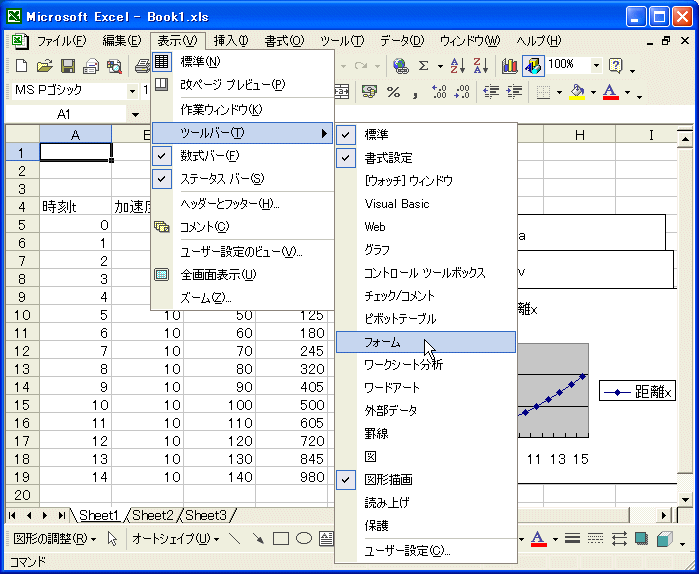
Task: Click the Sort Descending Z-A icon
Action: 481,66
